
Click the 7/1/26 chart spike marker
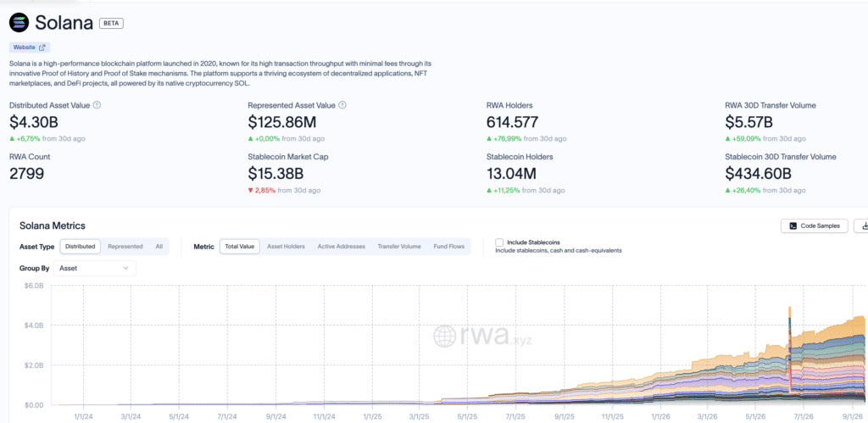click(789, 352)
